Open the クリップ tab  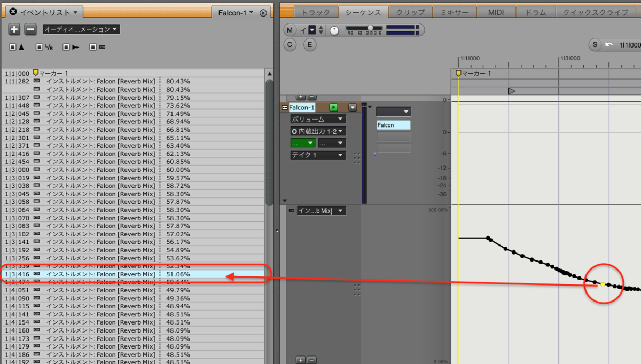coord(410,12)
